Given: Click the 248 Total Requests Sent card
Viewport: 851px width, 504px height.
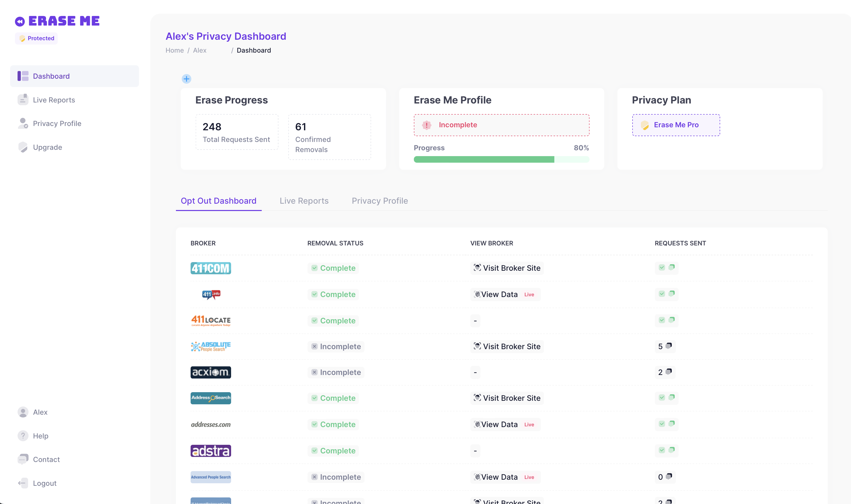Looking at the screenshot, I should pyautogui.click(x=237, y=132).
